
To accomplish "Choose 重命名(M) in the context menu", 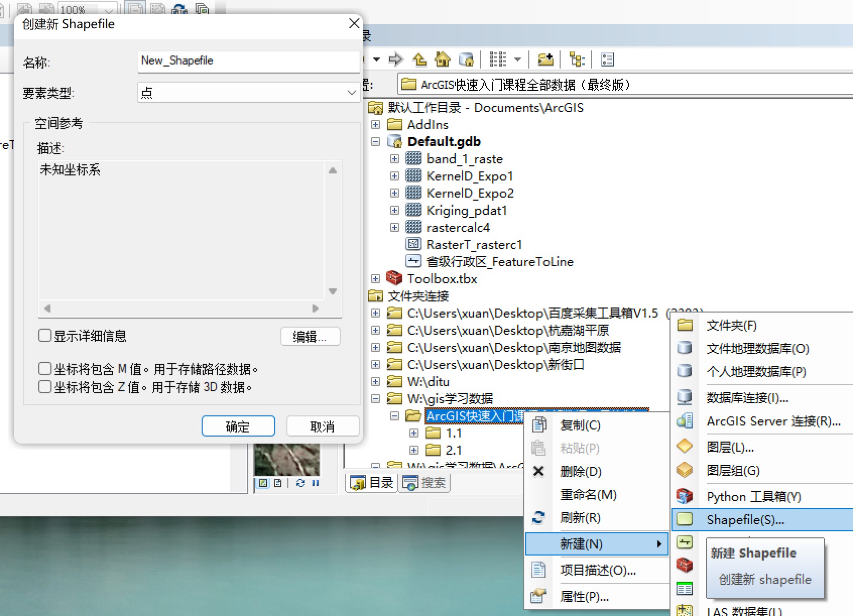I will pyautogui.click(x=597, y=495).
